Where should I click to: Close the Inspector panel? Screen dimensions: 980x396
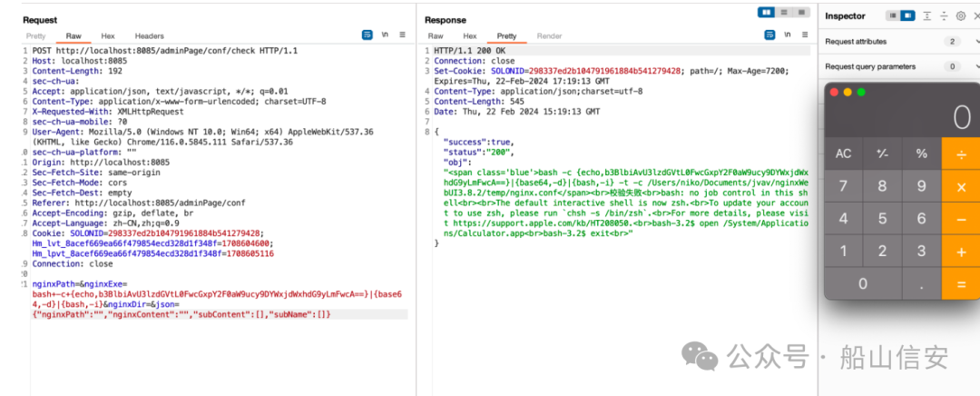pyautogui.click(x=976, y=16)
